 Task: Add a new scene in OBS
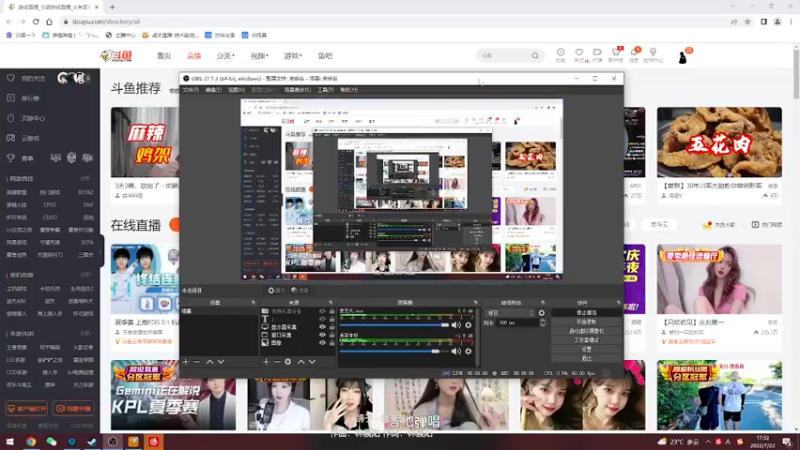[x=186, y=362]
